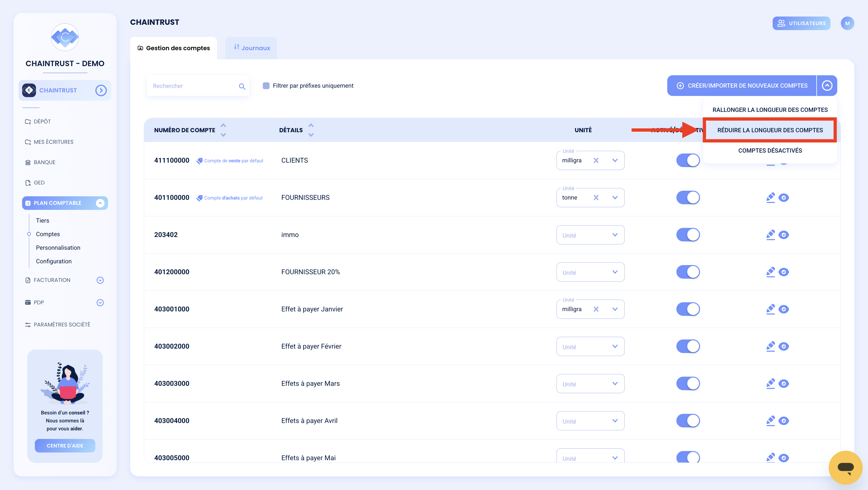Viewport: 868px width, 490px height.
Task: View account 203402 with eye icon
Action: (784, 235)
